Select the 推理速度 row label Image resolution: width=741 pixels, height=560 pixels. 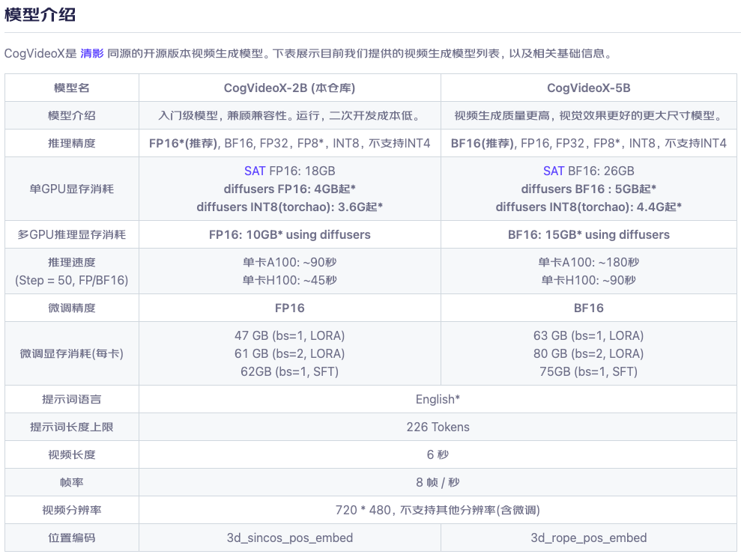72,271
